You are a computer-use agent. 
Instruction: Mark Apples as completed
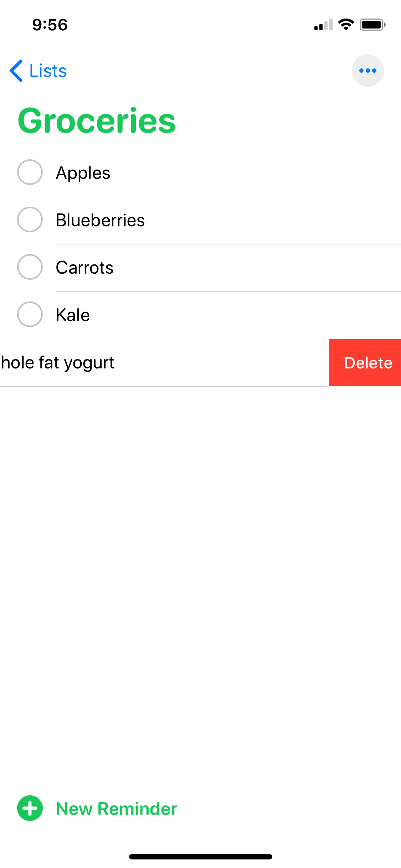[x=30, y=172]
